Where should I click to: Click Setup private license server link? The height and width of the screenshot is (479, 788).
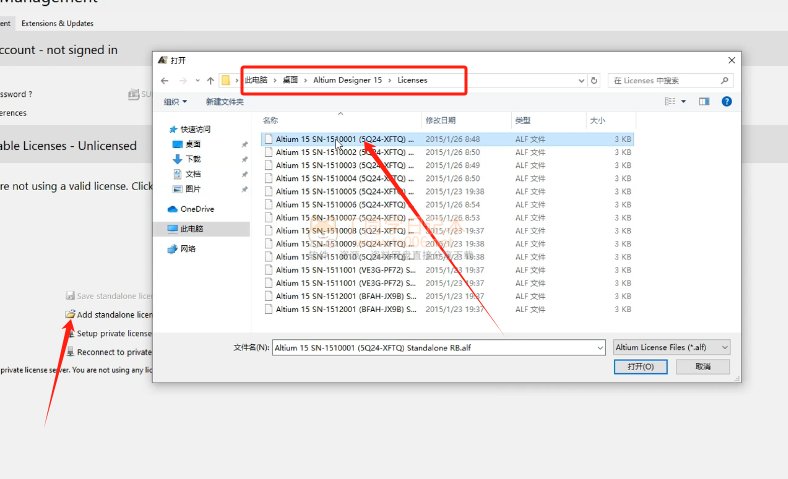click(x=109, y=333)
